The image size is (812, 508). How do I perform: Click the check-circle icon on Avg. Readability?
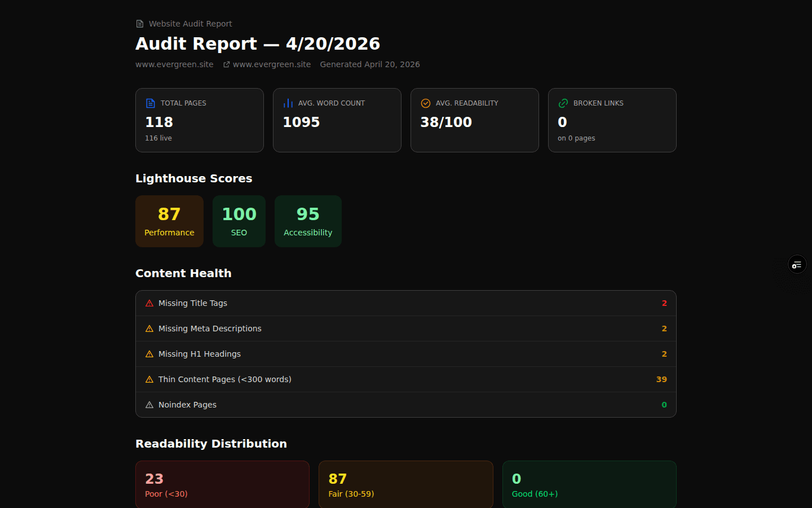pos(425,103)
